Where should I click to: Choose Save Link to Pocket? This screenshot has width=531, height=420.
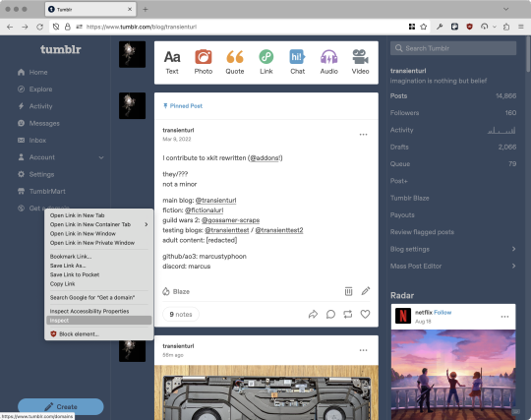pos(98,274)
